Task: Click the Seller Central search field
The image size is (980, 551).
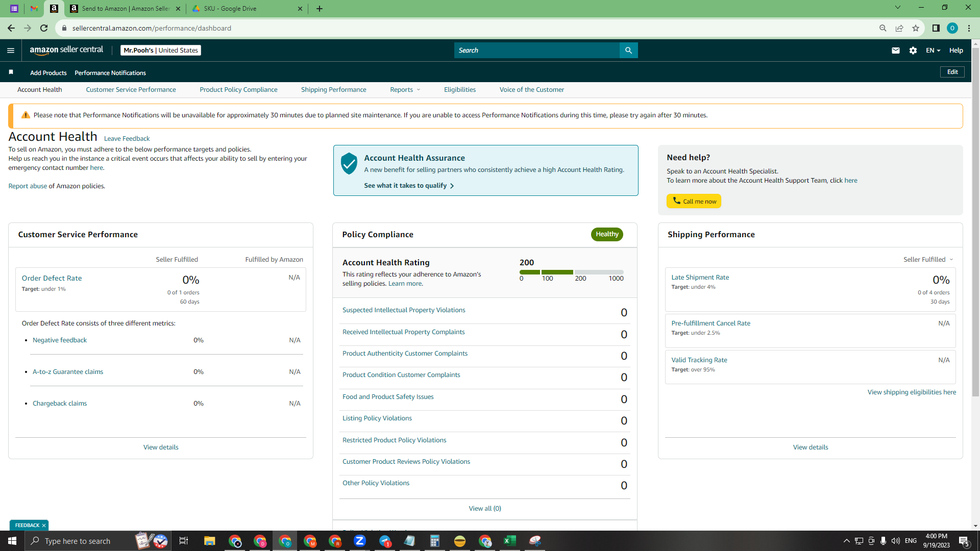Action: (536, 51)
